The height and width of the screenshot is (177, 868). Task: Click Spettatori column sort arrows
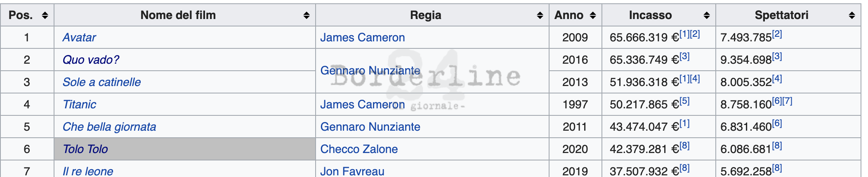pos(852,15)
